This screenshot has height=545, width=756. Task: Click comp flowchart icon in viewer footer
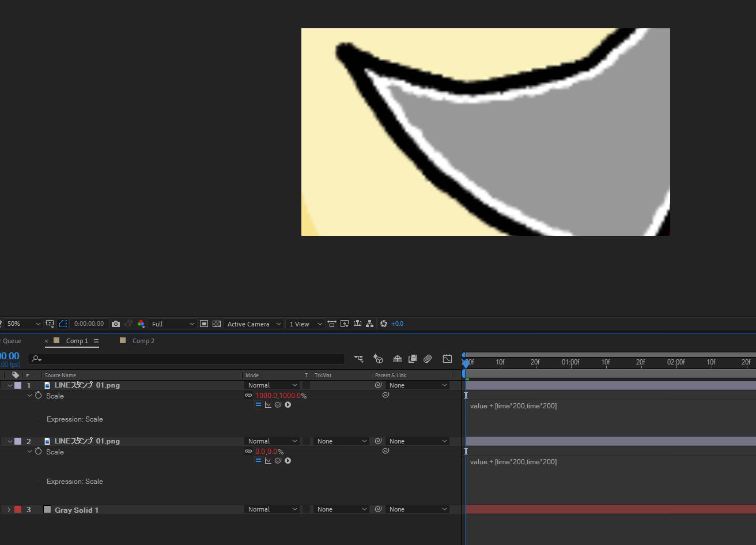[x=369, y=324]
